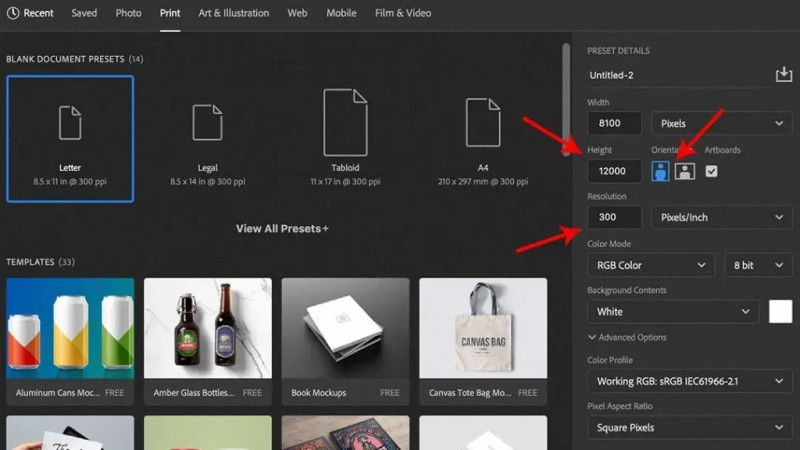Open the 8 bit depth dropdown
Viewport: 800px width, 450px height.
click(758, 265)
